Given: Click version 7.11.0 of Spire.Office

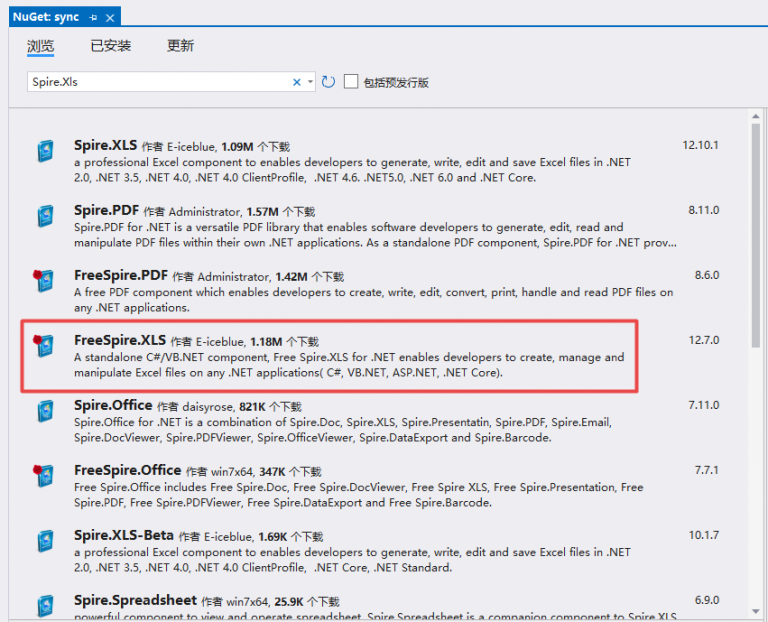Looking at the screenshot, I should click(x=704, y=405).
